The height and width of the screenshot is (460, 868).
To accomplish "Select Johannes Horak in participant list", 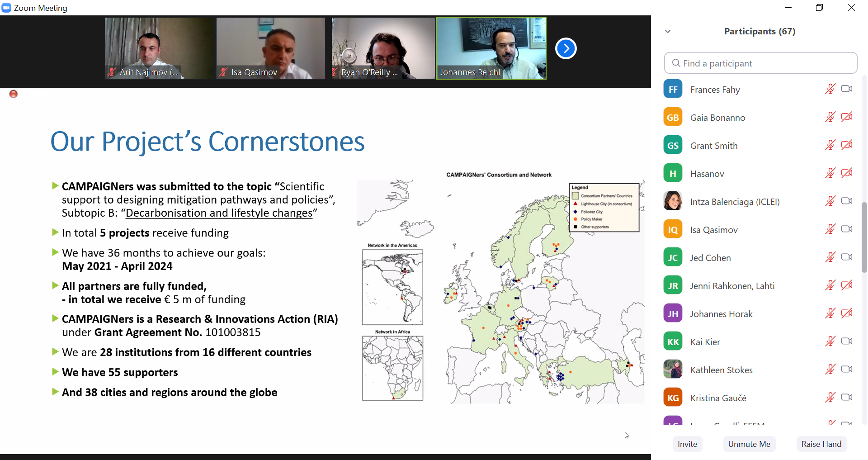I will (x=721, y=314).
